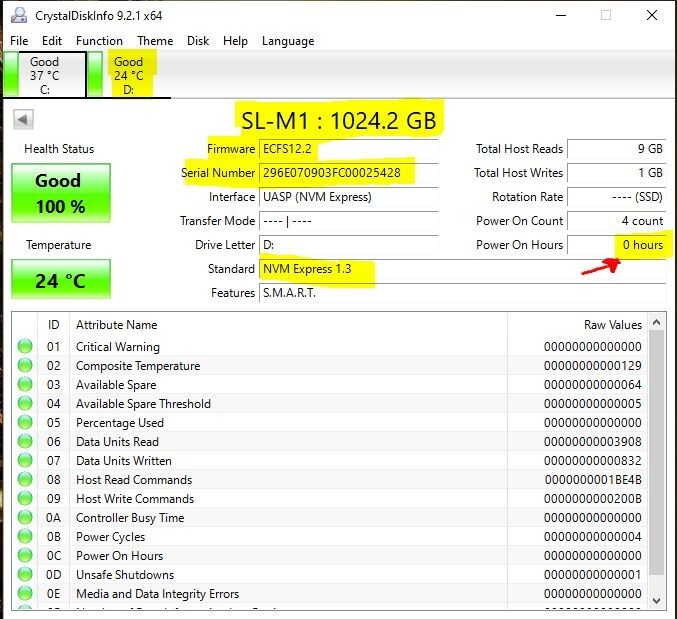Click the Firmware field ECFS12.2
This screenshot has width=677, height=619.
click(348, 149)
